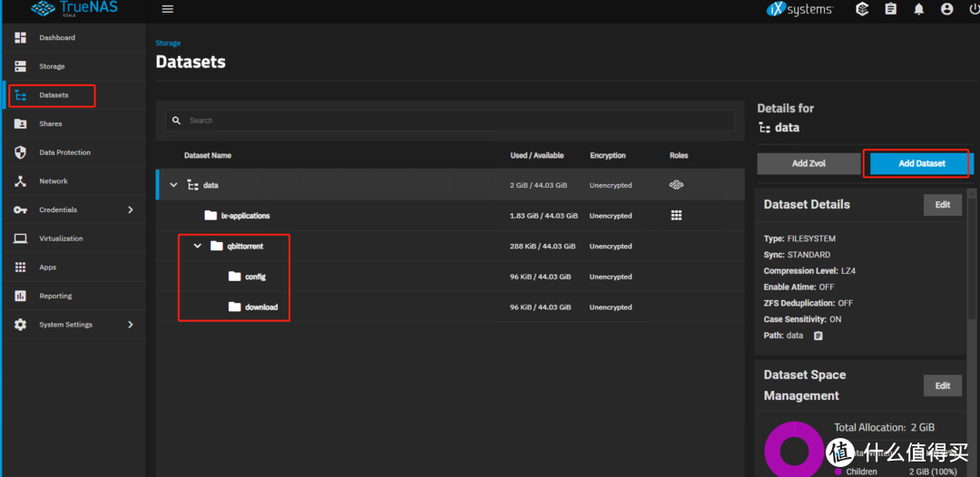The image size is (980, 477).
Task: Go to the Shares page
Action: pos(50,123)
